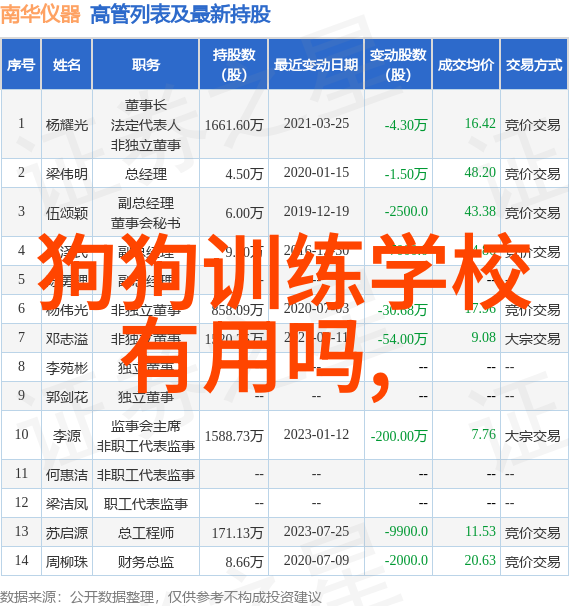Click the 交易方式 column header
569x606 pixels.
(x=534, y=64)
